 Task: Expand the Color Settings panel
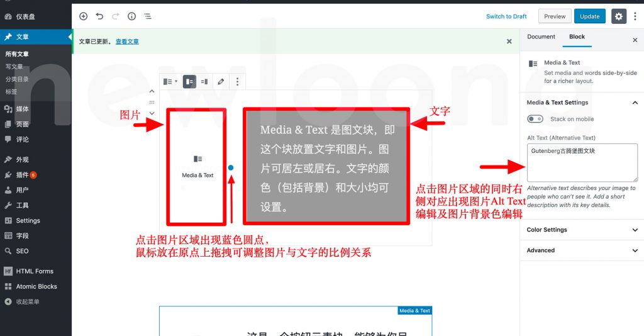tap(581, 230)
